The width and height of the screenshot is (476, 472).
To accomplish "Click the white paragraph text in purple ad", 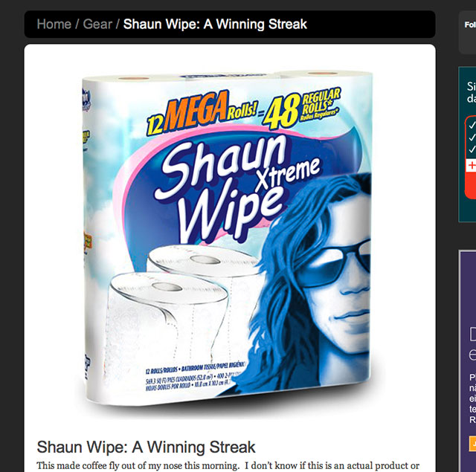I will coord(473,398).
